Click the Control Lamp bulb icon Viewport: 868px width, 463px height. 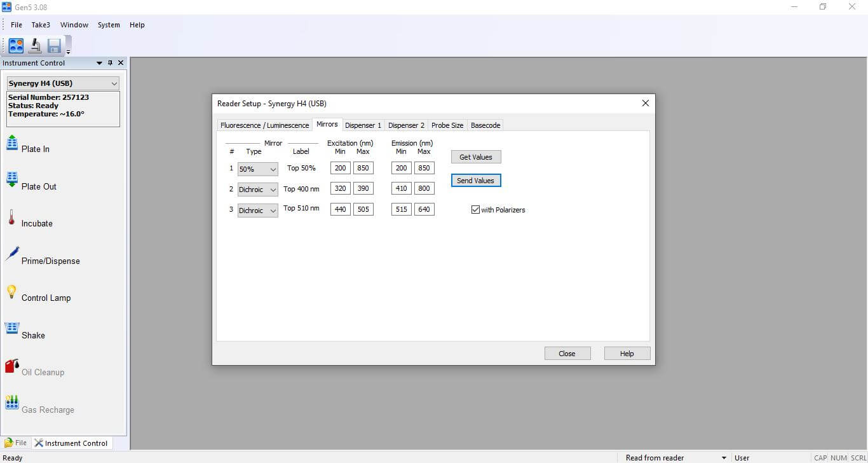point(11,291)
